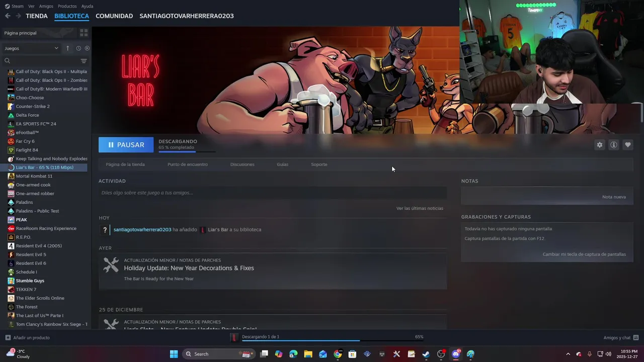Select R.E.P.O. in the game list
Screen dimensions: 644x362
(23, 237)
